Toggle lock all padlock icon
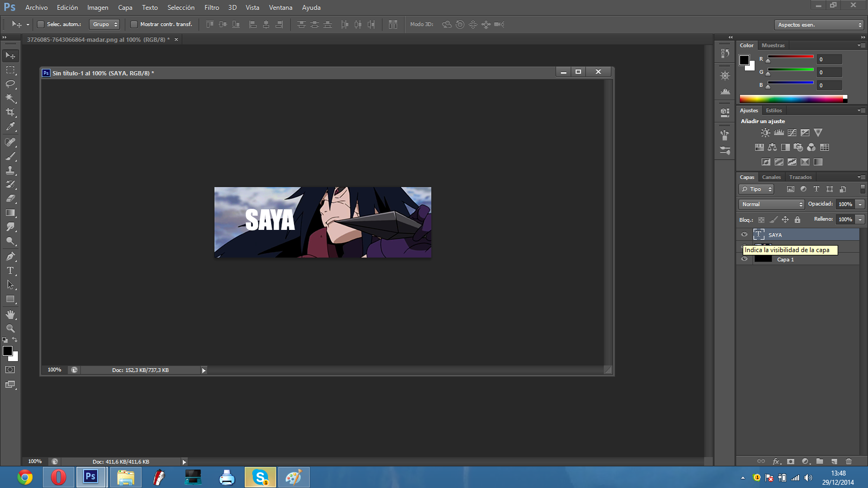The width and height of the screenshot is (868, 488). coord(797,220)
